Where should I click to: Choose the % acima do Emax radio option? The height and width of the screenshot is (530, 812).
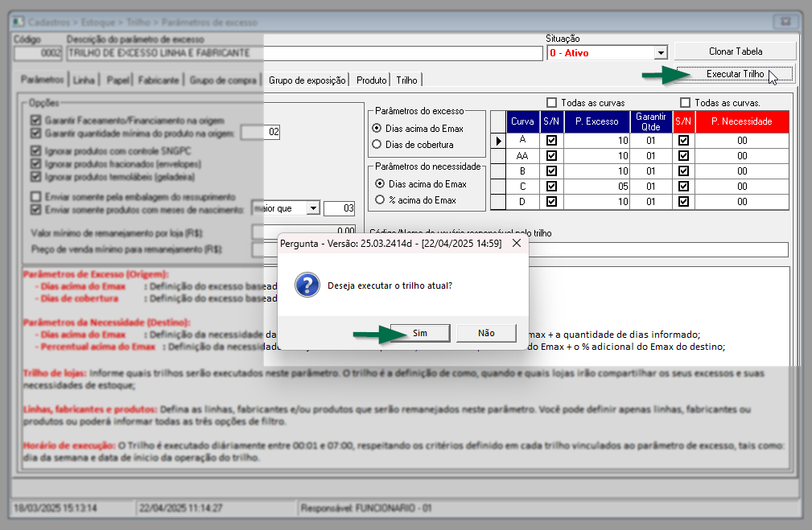pos(380,199)
